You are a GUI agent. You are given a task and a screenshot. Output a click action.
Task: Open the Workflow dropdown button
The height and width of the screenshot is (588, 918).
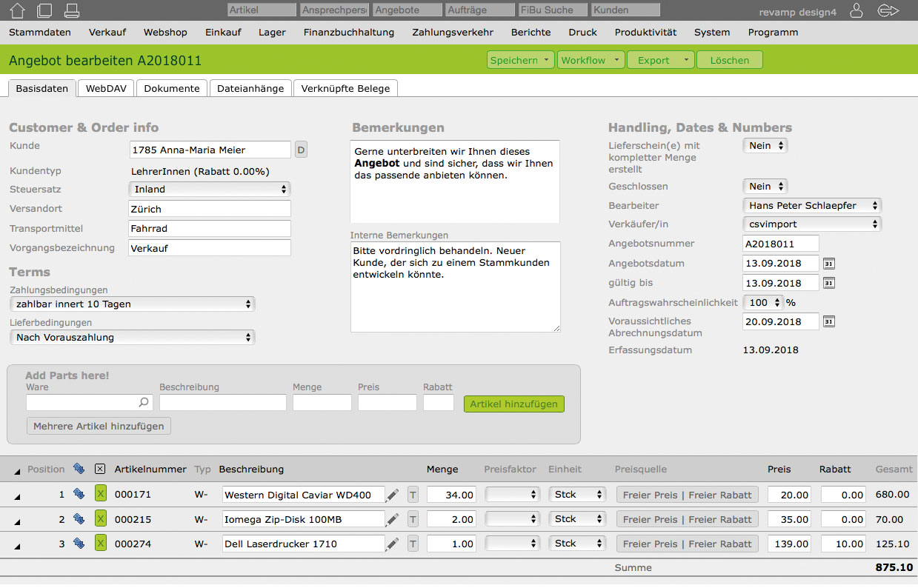tap(591, 60)
